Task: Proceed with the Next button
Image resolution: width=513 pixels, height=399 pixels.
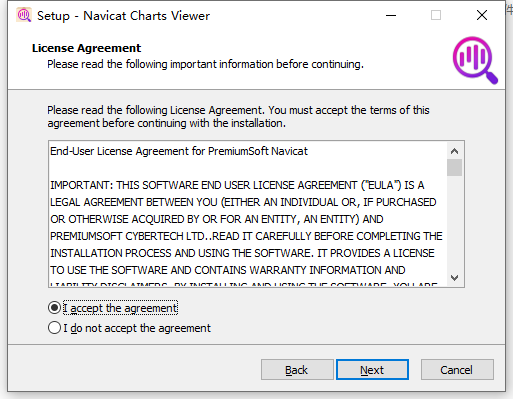Action: (372, 369)
